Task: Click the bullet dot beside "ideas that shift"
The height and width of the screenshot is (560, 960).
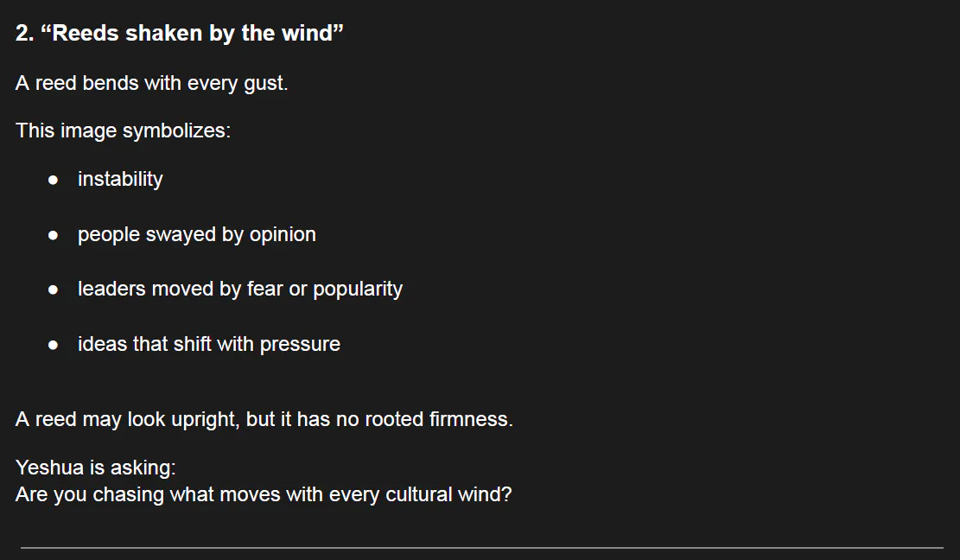Action: (54, 345)
